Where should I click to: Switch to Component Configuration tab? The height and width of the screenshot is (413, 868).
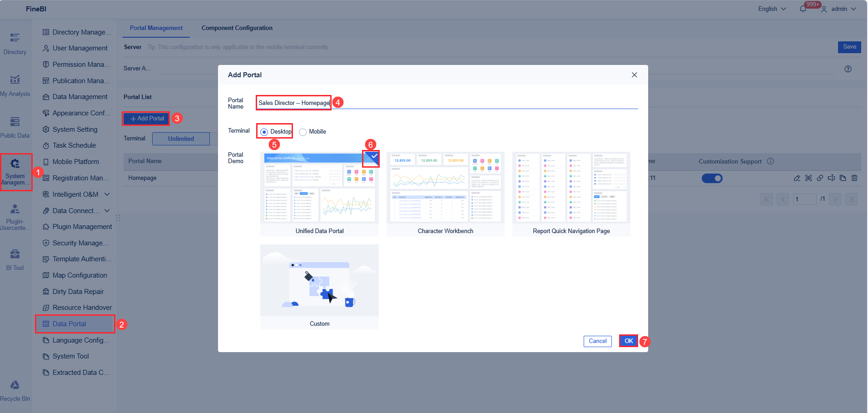coord(237,28)
